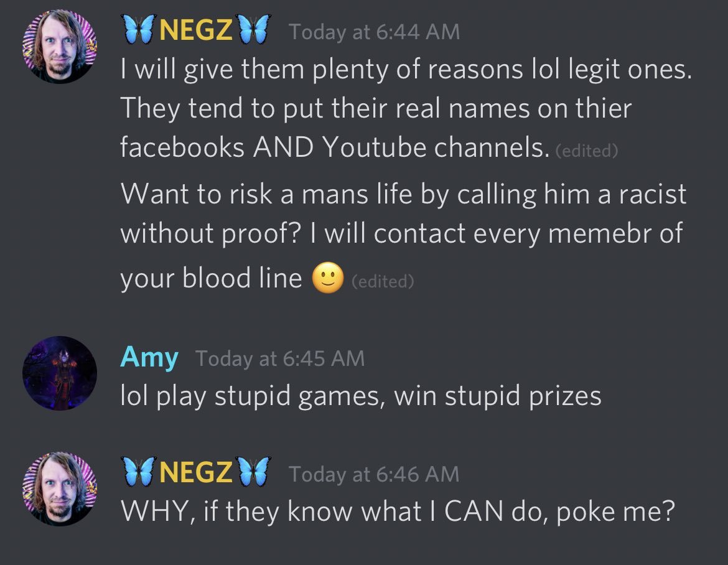Select Amy's "play stupid games" message

click(361, 396)
